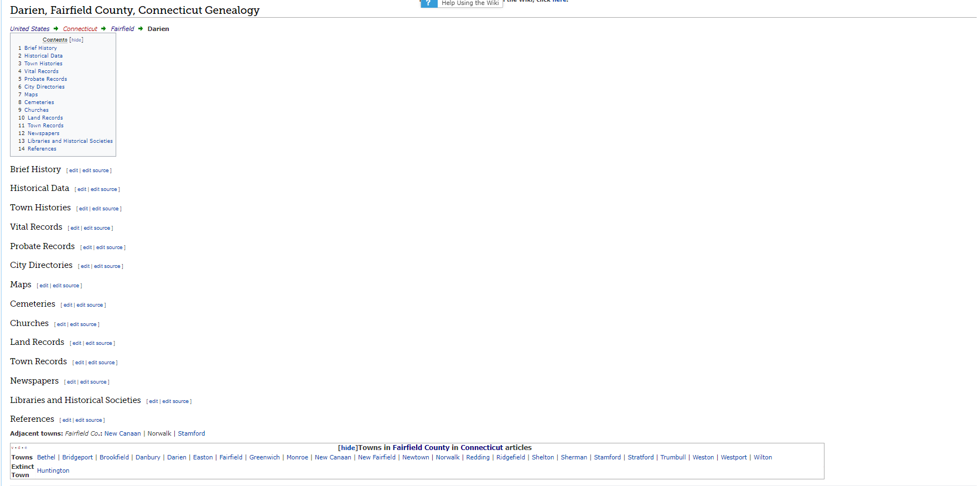980x486 pixels.
Task: Open the Huntington extinct town link
Action: pos(53,471)
